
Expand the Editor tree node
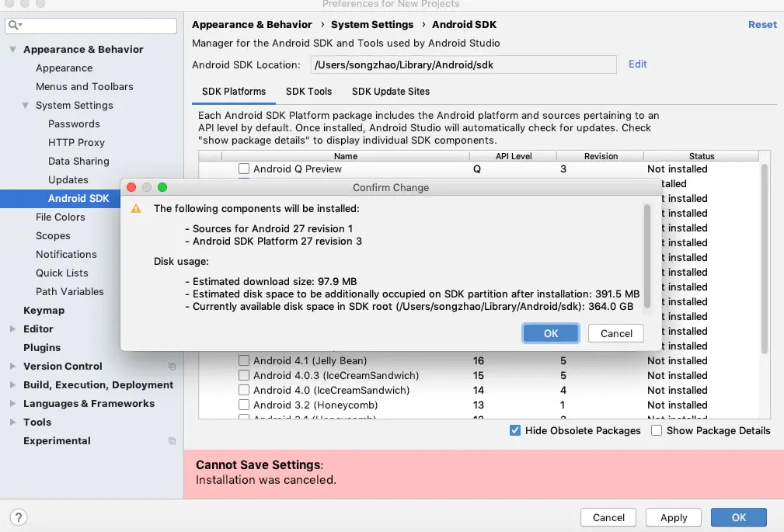coord(13,329)
